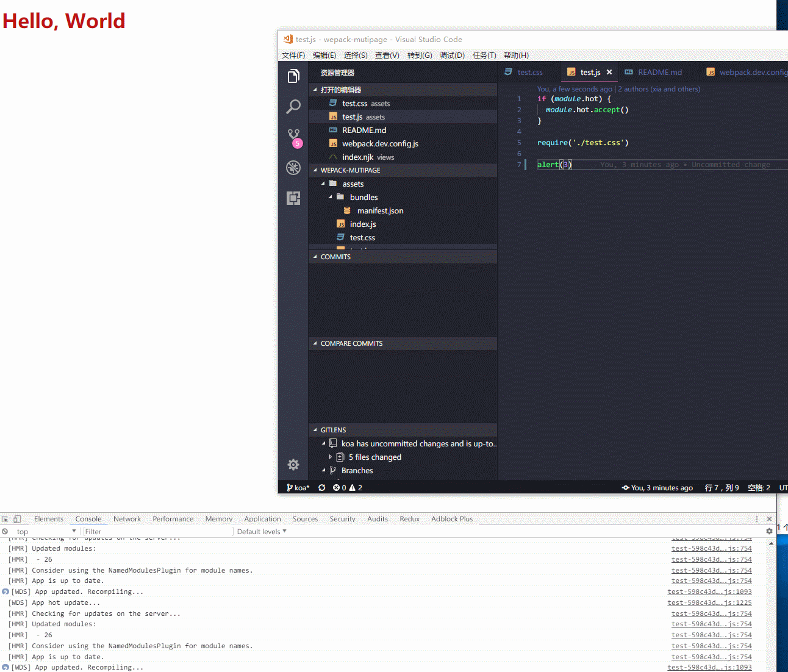The height and width of the screenshot is (672, 788).
Task: Open test.css under open editors list
Action: click(403, 103)
